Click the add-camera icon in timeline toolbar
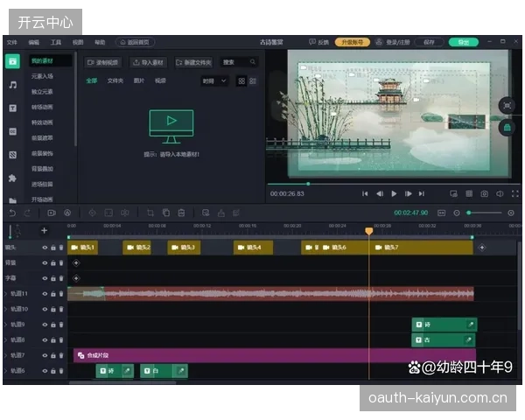 [x=52, y=213]
